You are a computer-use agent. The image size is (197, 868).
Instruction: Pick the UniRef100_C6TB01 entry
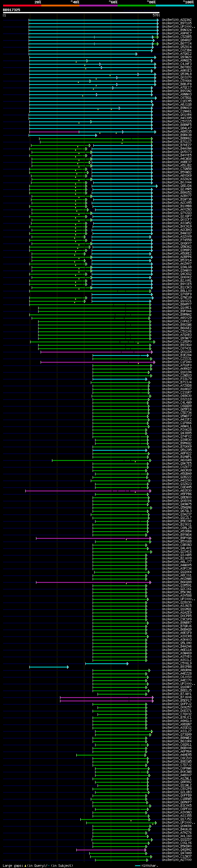coord(177,98)
